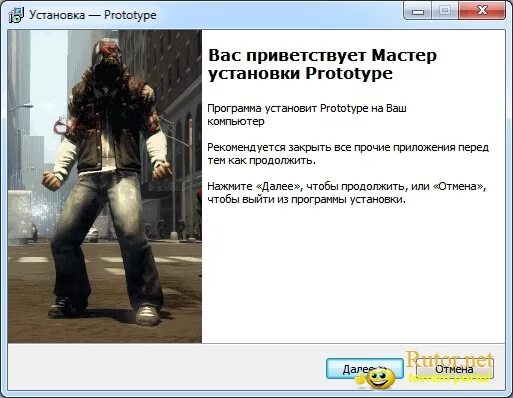The image size is (513, 398).
Task: Minimize the Установка — Prototype window
Action: pyautogui.click(x=418, y=11)
